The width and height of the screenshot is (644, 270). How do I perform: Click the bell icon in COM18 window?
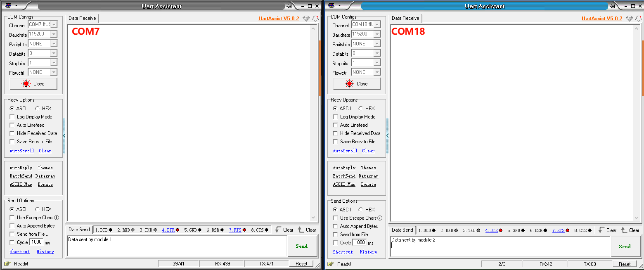click(x=639, y=19)
